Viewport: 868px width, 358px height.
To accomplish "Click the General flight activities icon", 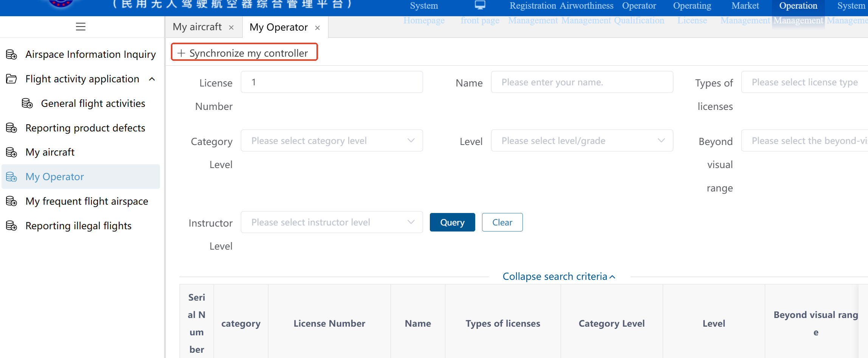I will [27, 103].
